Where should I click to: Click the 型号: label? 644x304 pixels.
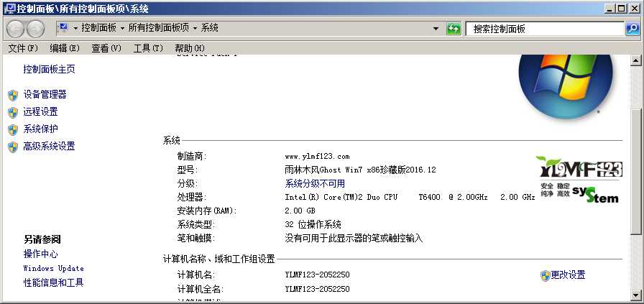[x=188, y=170]
